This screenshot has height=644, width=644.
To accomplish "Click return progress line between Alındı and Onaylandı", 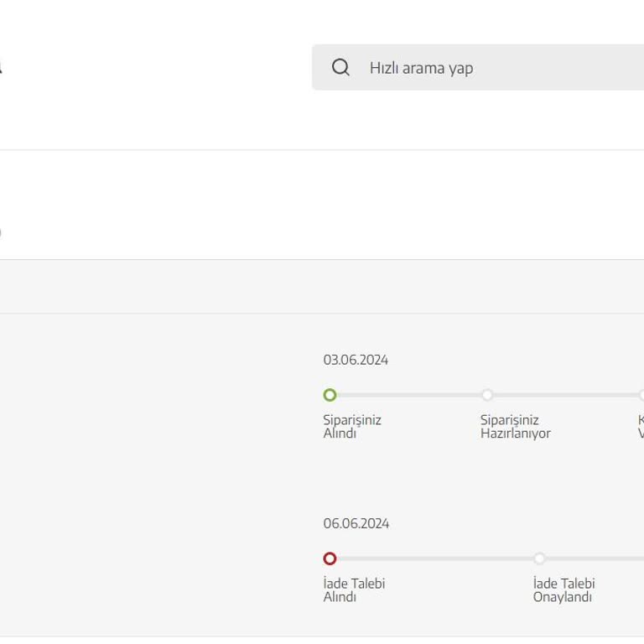I will coord(434,558).
